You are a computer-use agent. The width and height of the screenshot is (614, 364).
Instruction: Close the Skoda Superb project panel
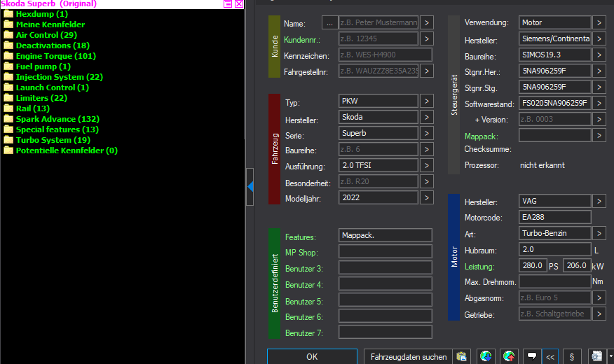(239, 4)
